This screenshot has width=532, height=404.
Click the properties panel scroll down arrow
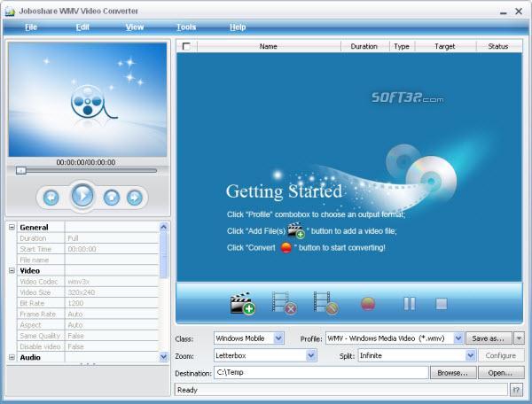click(x=163, y=356)
